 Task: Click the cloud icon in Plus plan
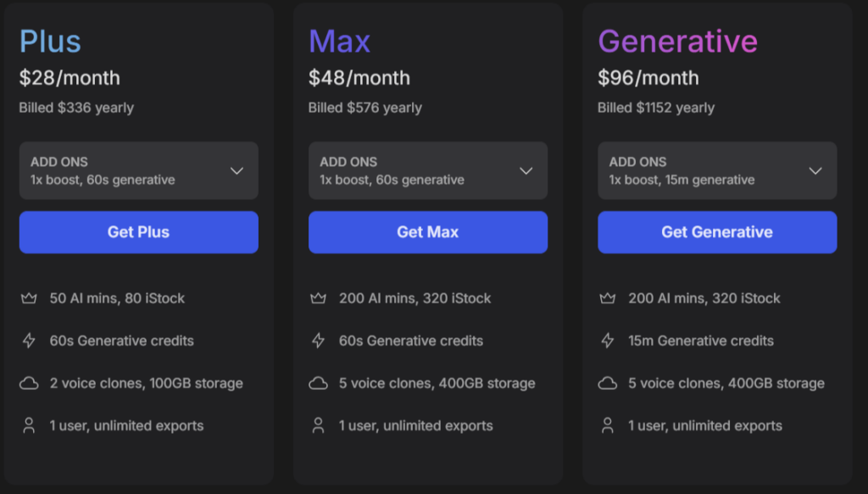click(x=29, y=383)
